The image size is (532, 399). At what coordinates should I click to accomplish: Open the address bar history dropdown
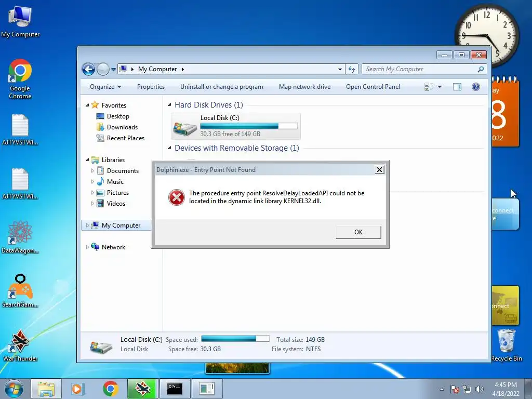(x=340, y=69)
